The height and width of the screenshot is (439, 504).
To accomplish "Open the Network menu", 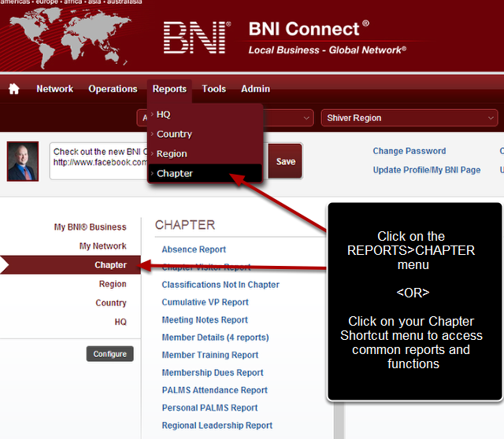I will click(x=54, y=89).
